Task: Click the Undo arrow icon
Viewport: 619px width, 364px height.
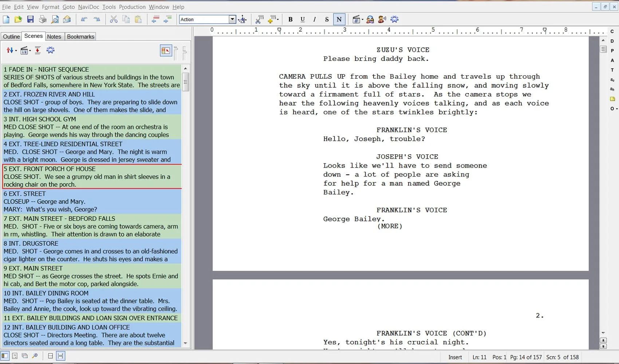Action: 84,19
